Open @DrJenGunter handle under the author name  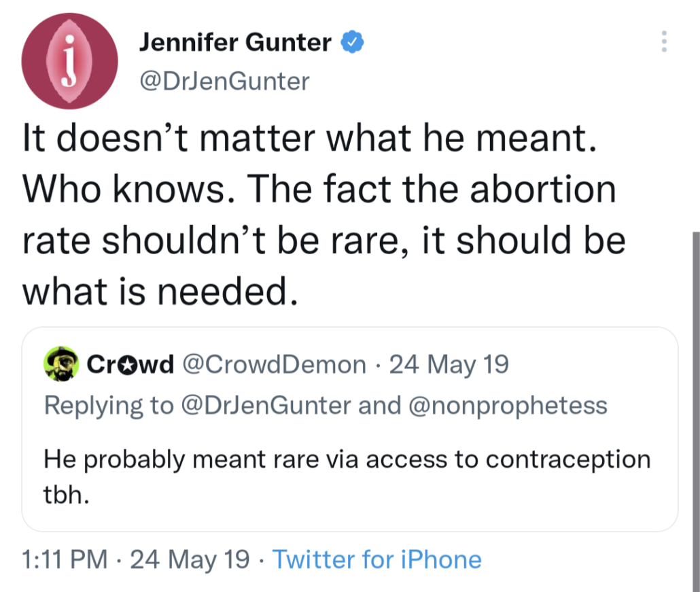tap(224, 82)
